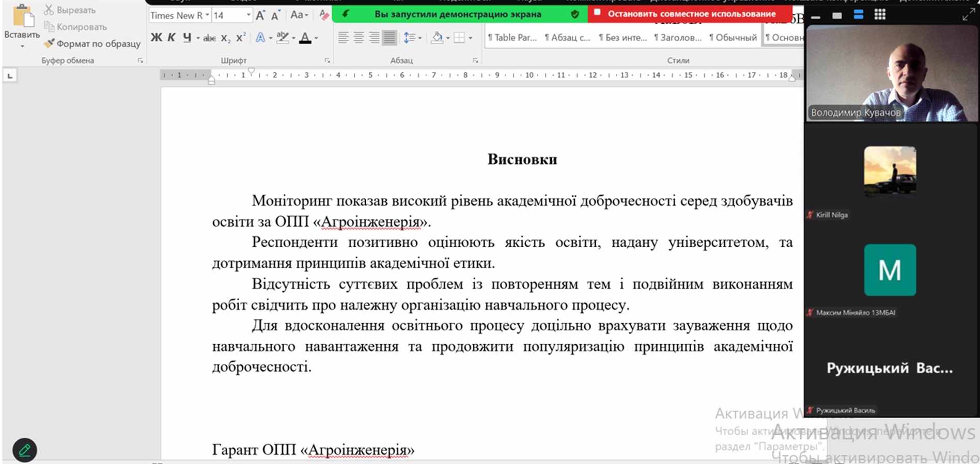
Task: Toggle strikethrough text formatting
Action: click(209, 38)
